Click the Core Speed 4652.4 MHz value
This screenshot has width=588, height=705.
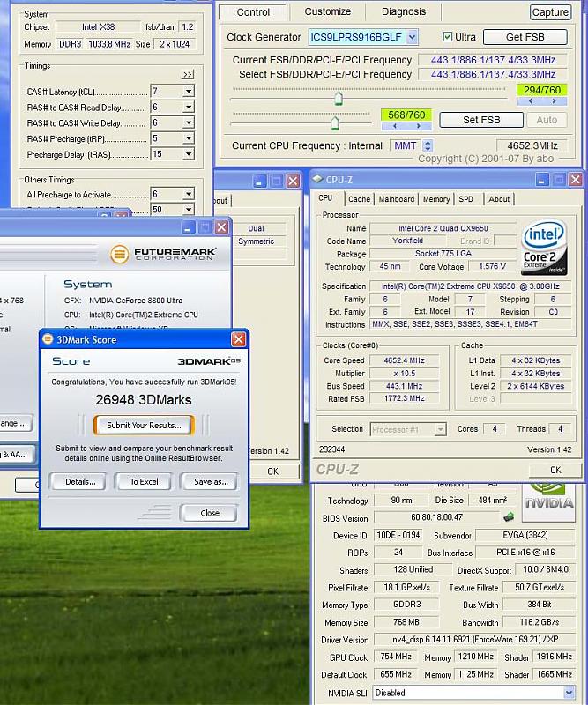(x=404, y=360)
